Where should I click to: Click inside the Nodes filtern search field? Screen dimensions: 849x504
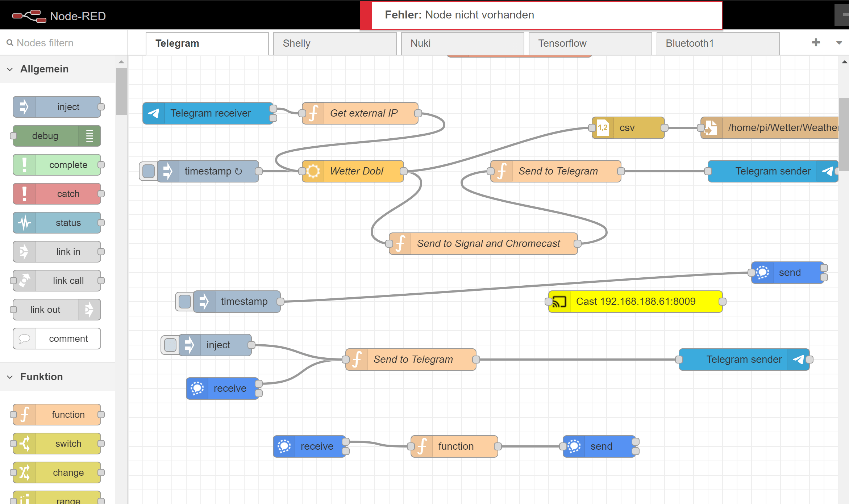tap(58, 43)
